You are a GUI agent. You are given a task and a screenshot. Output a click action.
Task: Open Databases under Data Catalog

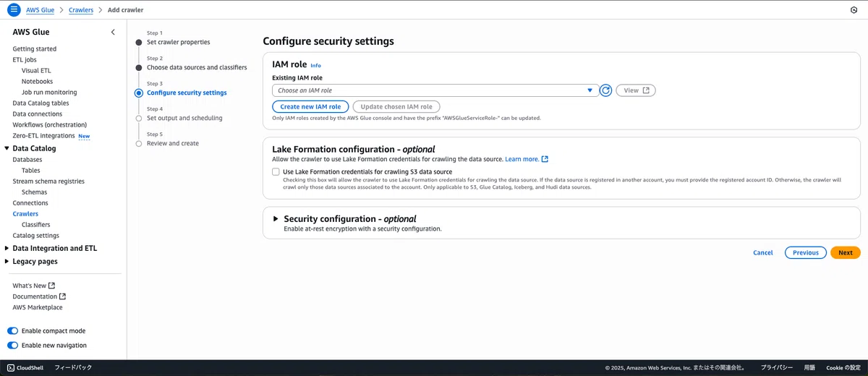coord(27,160)
